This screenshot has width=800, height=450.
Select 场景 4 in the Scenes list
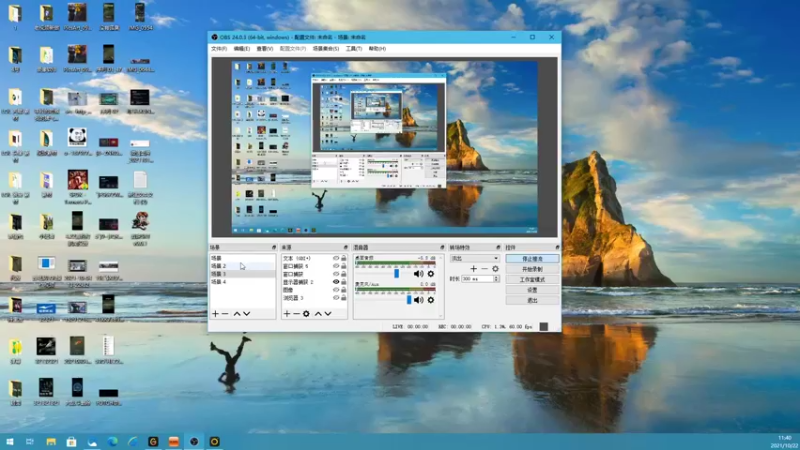click(x=243, y=282)
